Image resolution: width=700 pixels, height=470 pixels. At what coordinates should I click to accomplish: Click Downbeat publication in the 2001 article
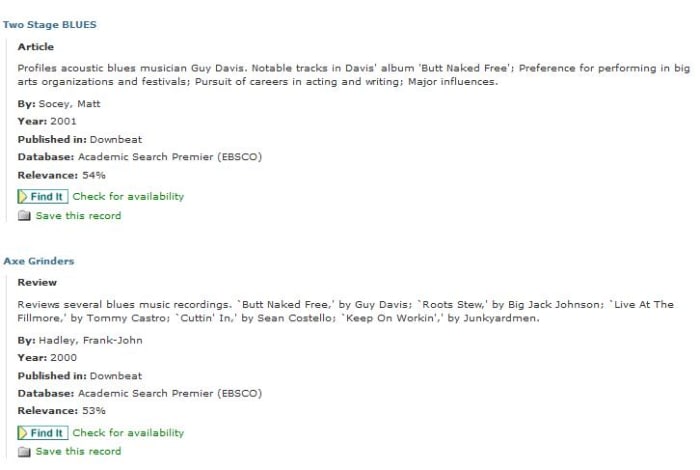coord(116,140)
